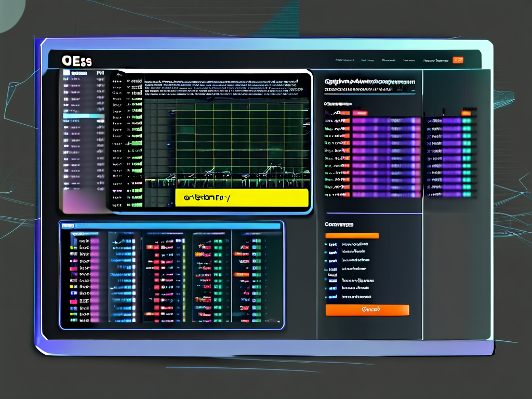Image resolution: width=532 pixels, height=399 pixels.
Task: Select the last list item above the orange button
Action: click(356, 297)
